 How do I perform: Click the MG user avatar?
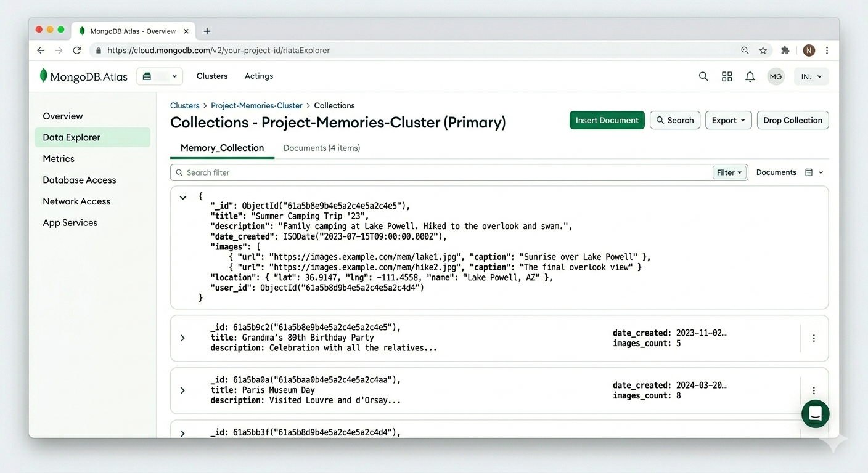pos(776,76)
